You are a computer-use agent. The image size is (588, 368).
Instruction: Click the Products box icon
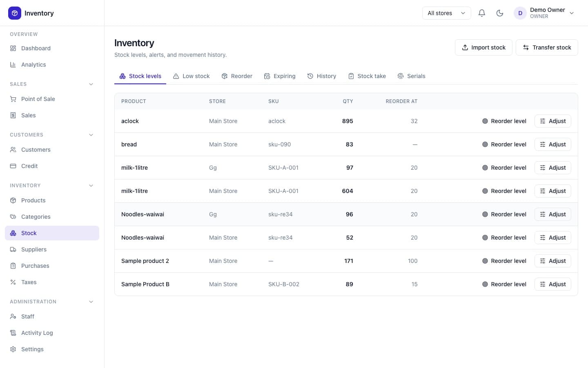[13, 200]
